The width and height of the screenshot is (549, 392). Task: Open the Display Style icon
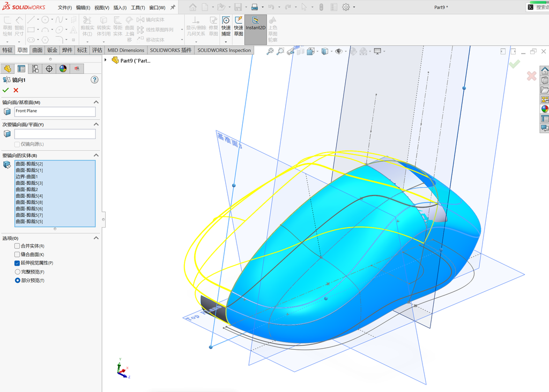pos(325,51)
